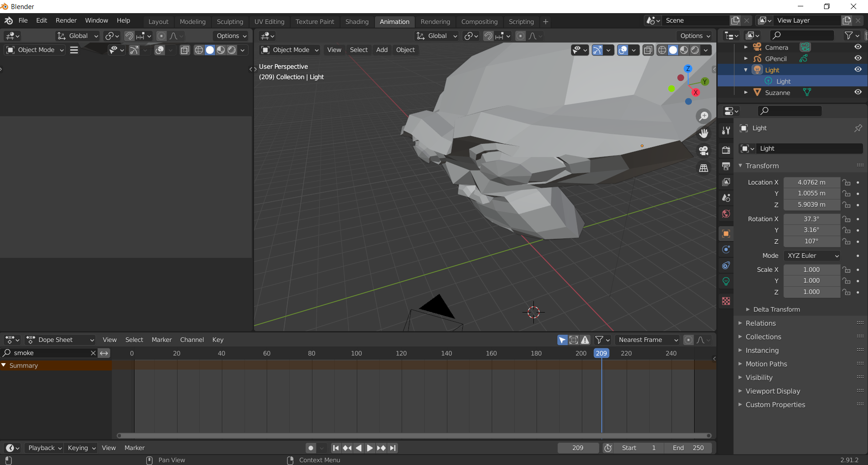Open the World properties tab
Screen dimensions: 868x465
tap(726, 214)
